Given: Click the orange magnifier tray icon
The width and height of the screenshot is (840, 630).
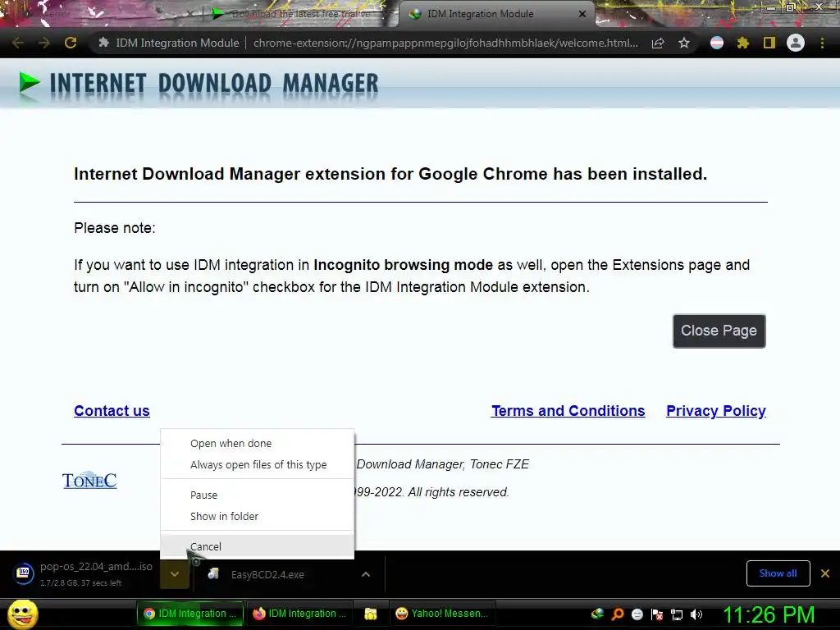Looking at the screenshot, I should pos(617,614).
